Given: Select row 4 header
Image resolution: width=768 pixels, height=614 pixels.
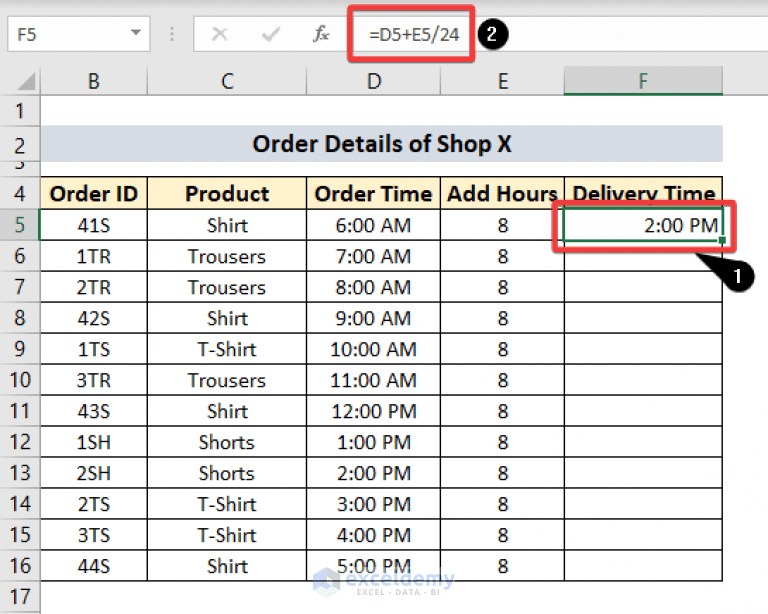Looking at the screenshot, I should pyautogui.click(x=20, y=193).
